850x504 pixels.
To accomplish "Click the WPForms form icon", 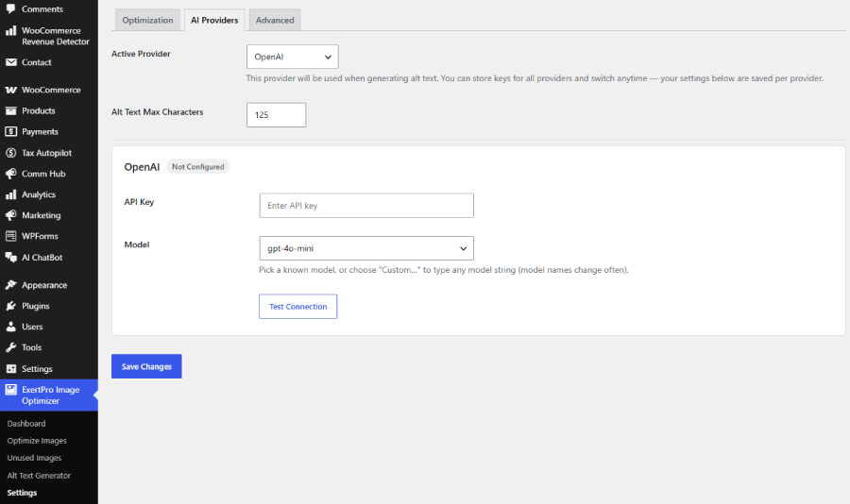I will (x=10, y=236).
